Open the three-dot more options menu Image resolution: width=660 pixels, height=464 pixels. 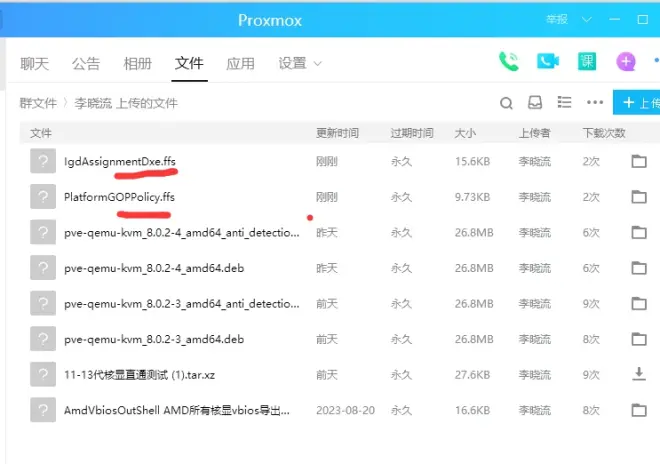click(x=595, y=102)
